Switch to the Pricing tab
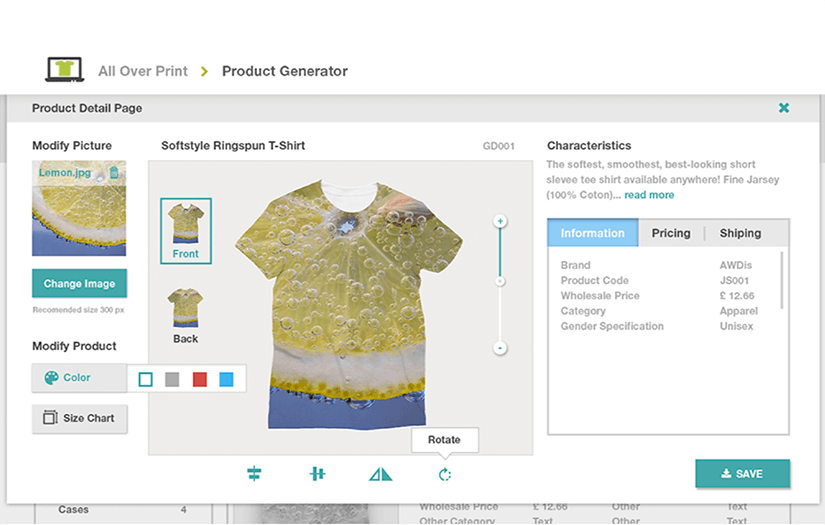 point(671,233)
